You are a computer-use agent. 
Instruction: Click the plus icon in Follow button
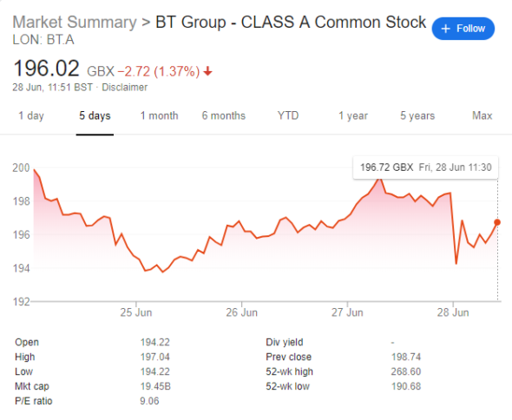446,29
